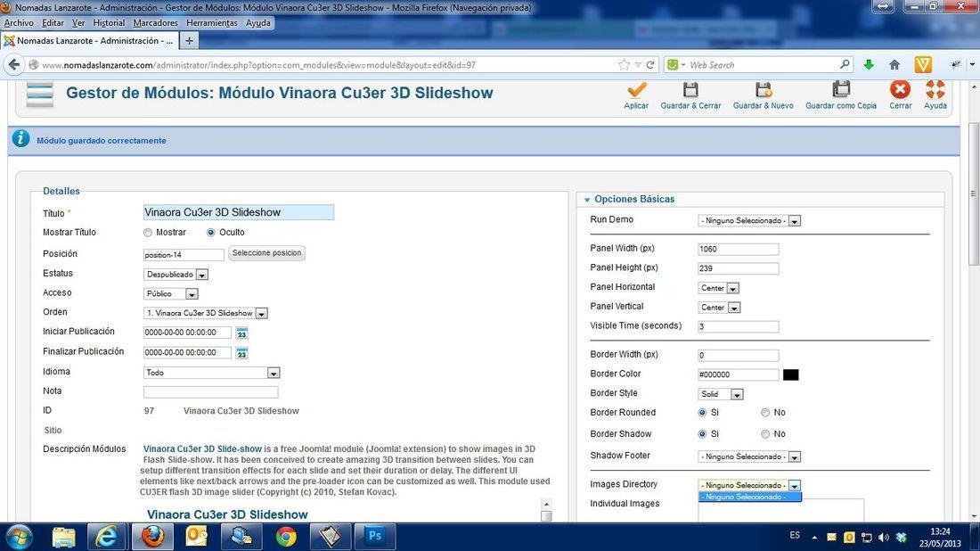
Task: Click the Guardar como Copia icon
Action: (x=841, y=89)
